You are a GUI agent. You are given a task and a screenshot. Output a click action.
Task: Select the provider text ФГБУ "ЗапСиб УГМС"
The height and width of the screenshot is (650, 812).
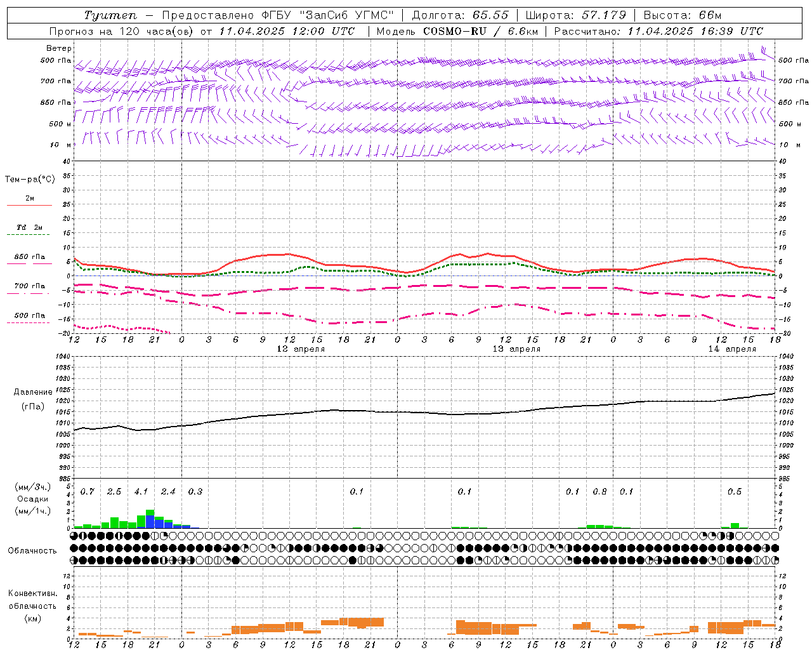coord(327,15)
